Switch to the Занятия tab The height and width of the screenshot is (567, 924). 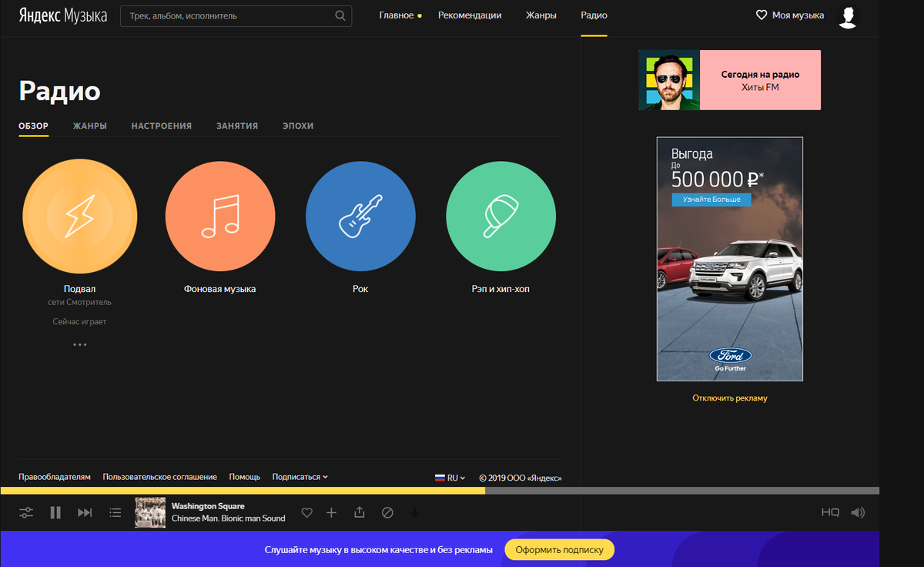[x=237, y=126]
